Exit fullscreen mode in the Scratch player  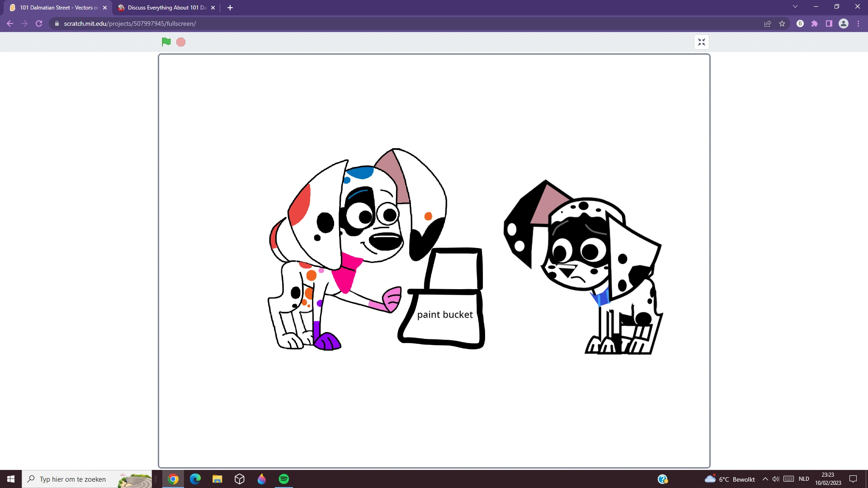702,42
